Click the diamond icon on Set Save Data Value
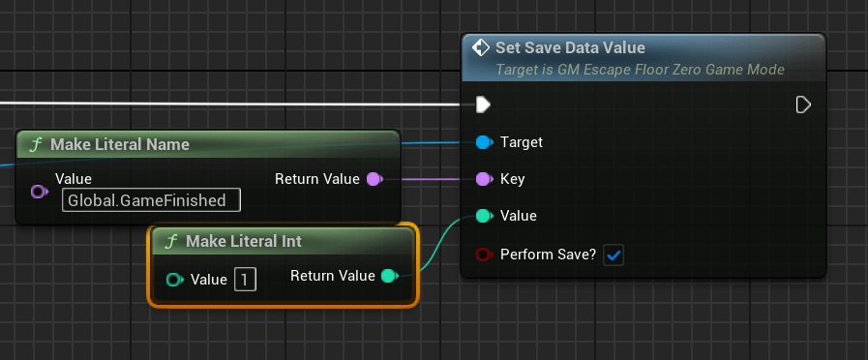 481,47
